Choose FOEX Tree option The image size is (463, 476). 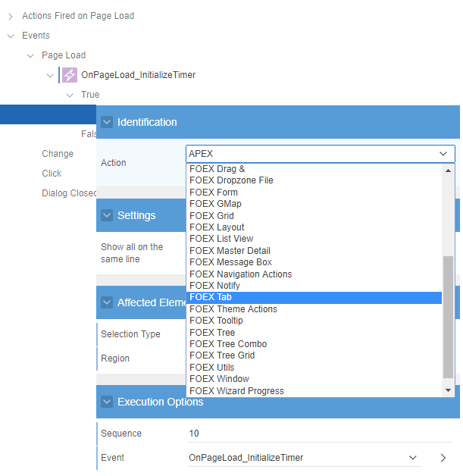(x=314, y=333)
